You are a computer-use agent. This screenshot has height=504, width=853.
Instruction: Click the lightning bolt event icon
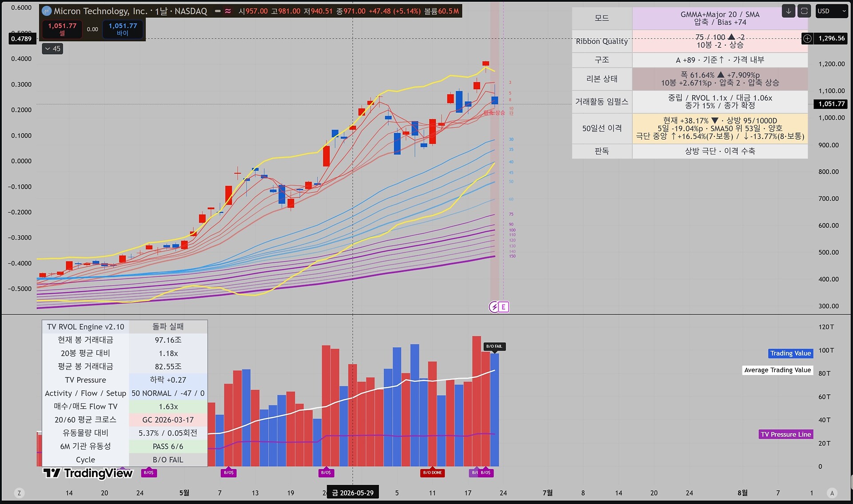494,307
